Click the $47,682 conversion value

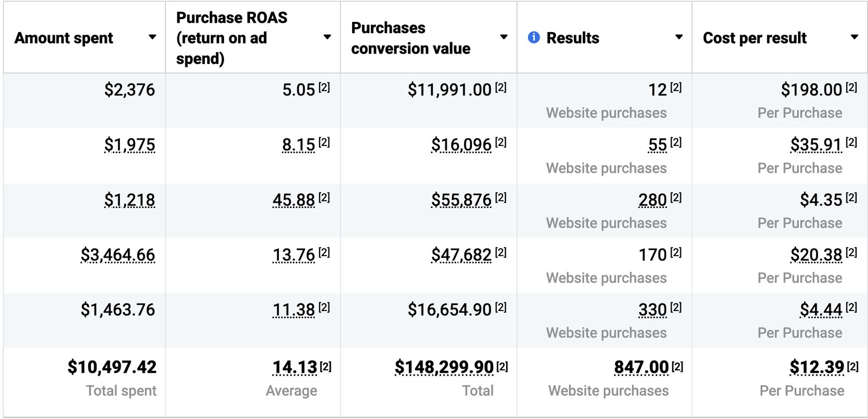click(x=461, y=255)
